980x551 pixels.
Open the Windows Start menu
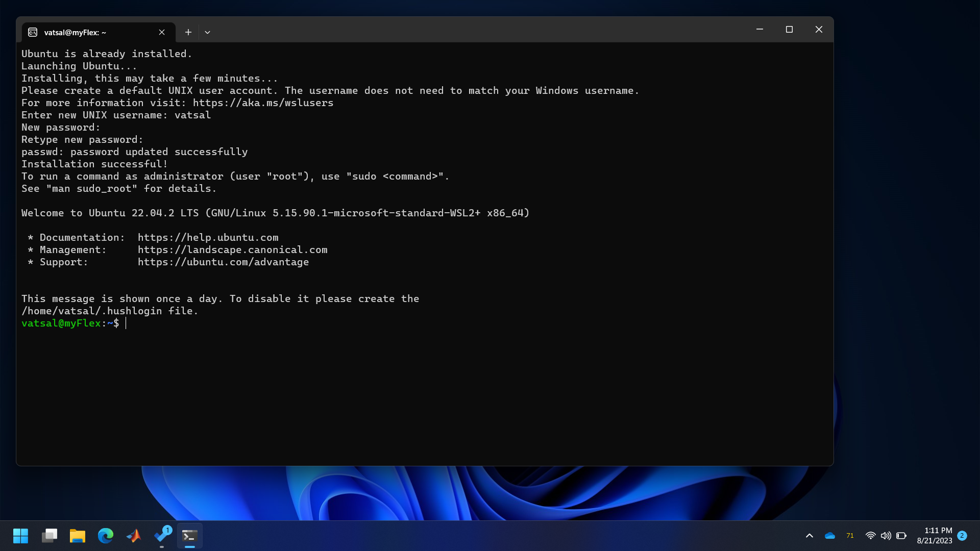point(21,536)
